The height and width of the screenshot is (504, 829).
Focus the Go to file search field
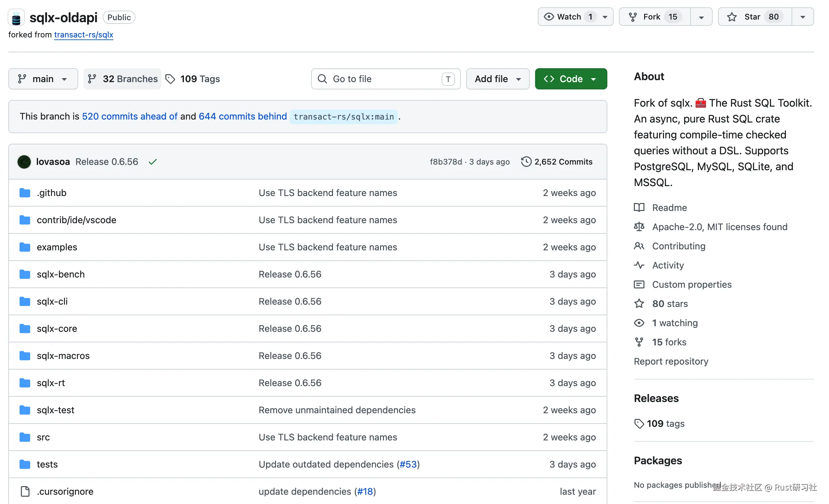coord(386,79)
